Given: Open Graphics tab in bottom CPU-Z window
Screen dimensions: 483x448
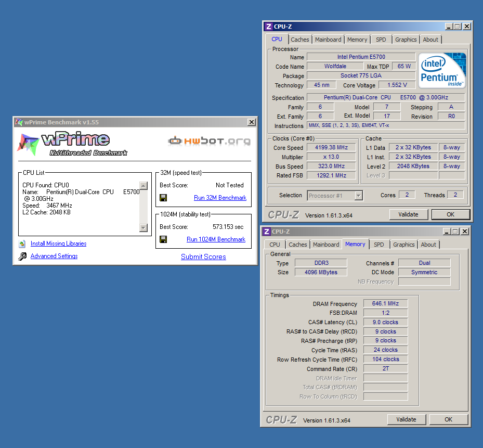Looking at the screenshot, I should click(404, 245).
